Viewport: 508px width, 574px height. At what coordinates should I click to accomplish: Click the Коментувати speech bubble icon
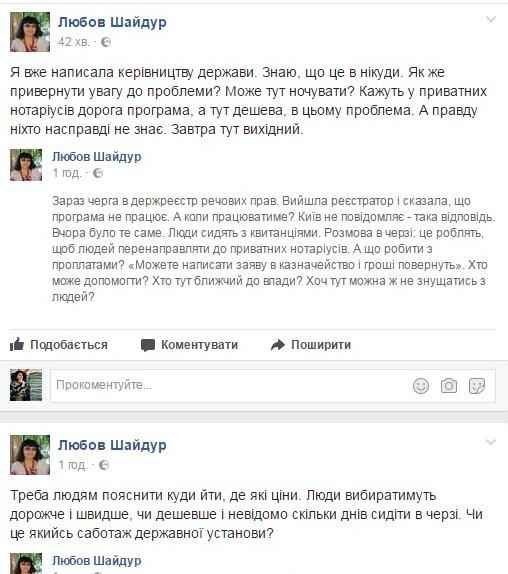[148, 345]
